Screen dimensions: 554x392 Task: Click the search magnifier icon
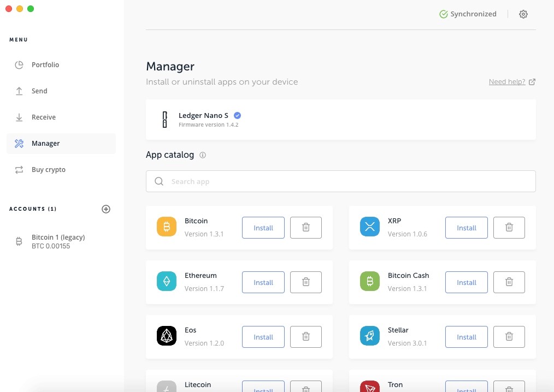(159, 181)
